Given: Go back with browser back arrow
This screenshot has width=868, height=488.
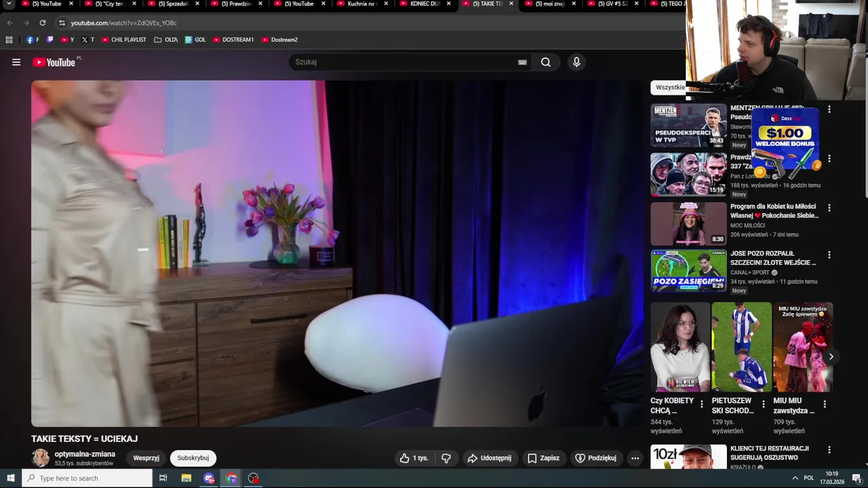Looking at the screenshot, I should 9,23.
